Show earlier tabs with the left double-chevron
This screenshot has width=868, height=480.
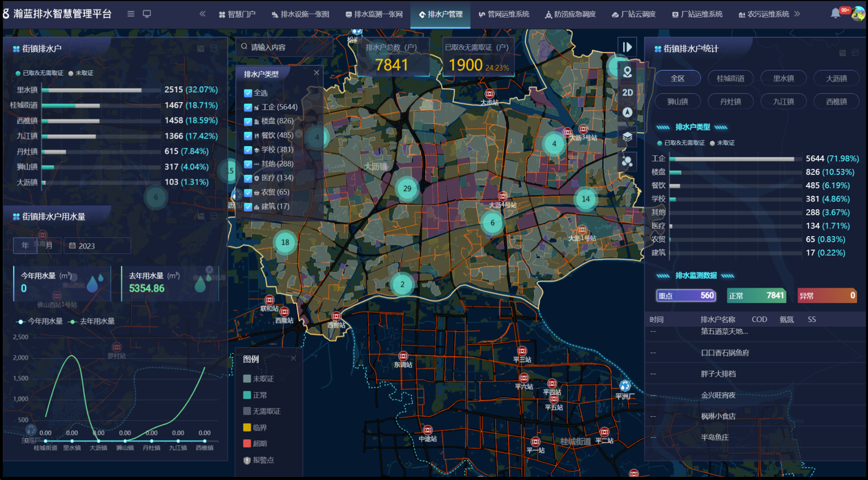click(x=203, y=14)
